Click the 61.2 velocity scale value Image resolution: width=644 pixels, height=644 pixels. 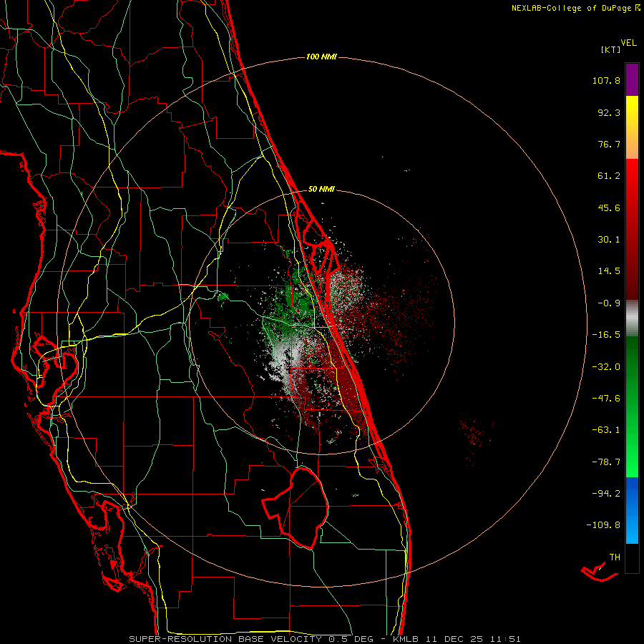609,176
